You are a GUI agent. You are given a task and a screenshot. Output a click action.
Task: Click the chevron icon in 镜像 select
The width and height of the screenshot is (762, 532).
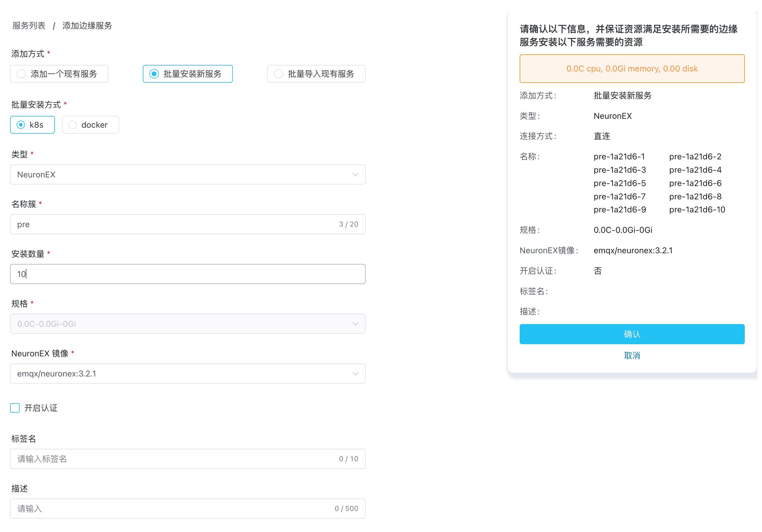click(356, 374)
